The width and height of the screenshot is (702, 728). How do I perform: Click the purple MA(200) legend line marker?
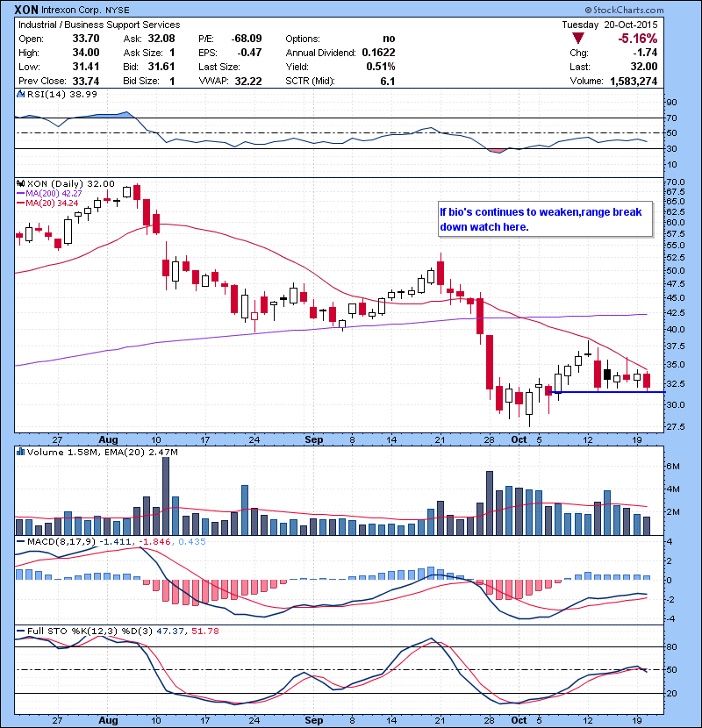[x=20, y=194]
